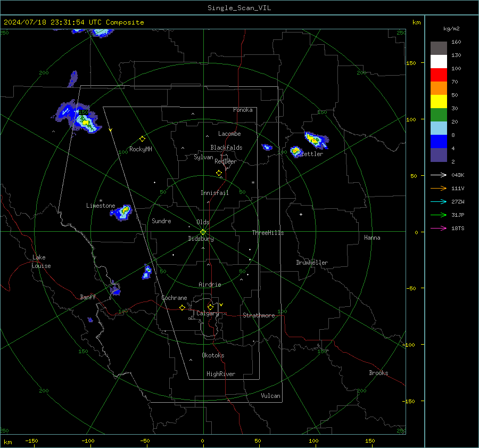Screen dimensions: 479x448
Task: Click the HighRiver city label
Action: (221, 374)
